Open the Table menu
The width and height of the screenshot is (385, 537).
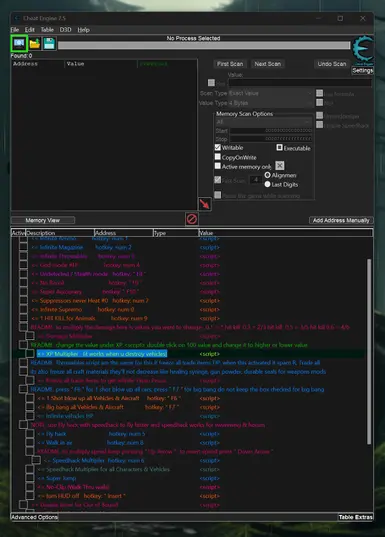47,30
